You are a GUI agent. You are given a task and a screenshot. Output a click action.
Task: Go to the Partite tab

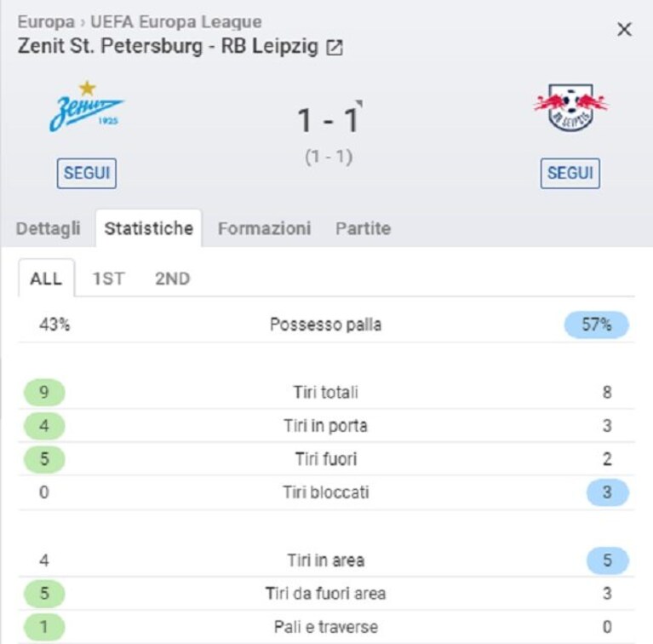tap(364, 228)
